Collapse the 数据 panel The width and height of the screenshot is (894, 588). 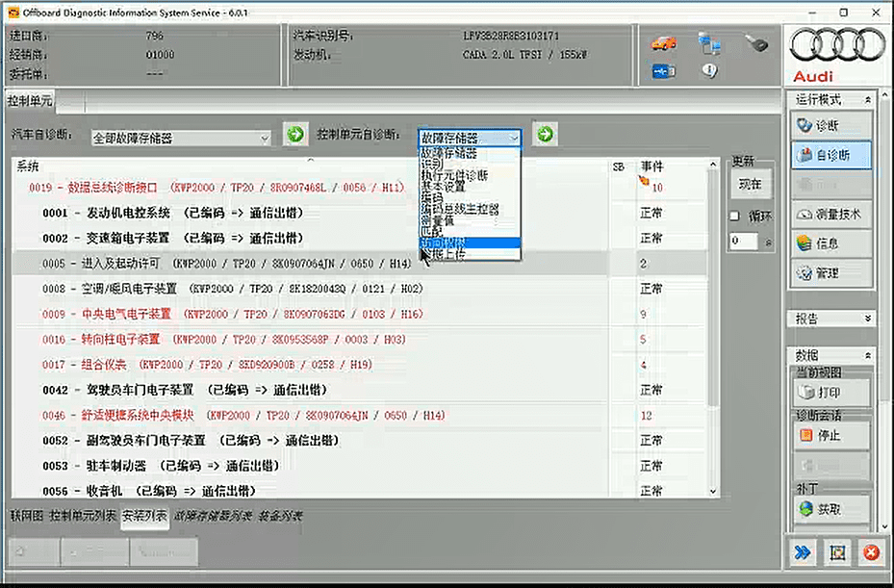click(x=869, y=355)
